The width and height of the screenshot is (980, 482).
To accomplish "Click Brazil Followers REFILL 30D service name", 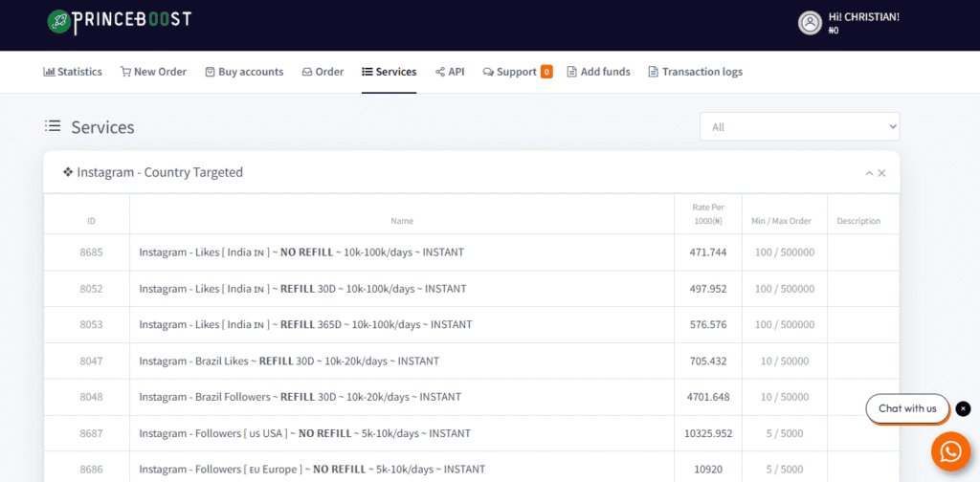I will 300,397.
